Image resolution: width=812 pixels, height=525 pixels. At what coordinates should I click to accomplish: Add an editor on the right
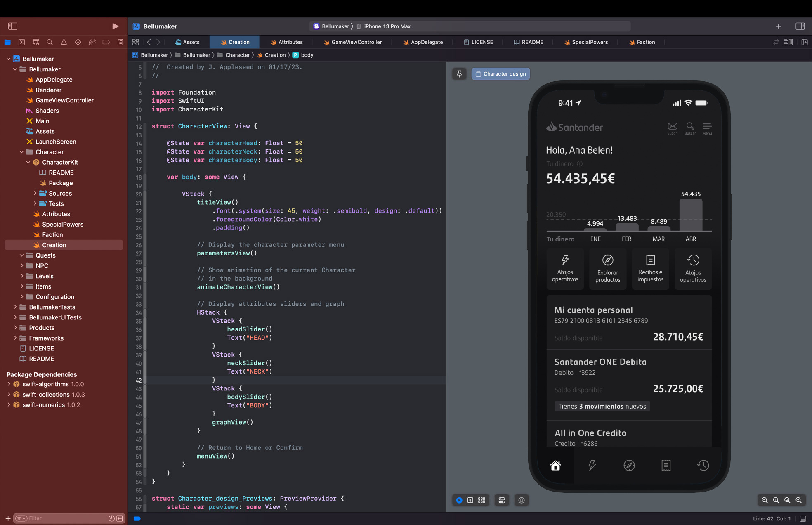(x=805, y=42)
